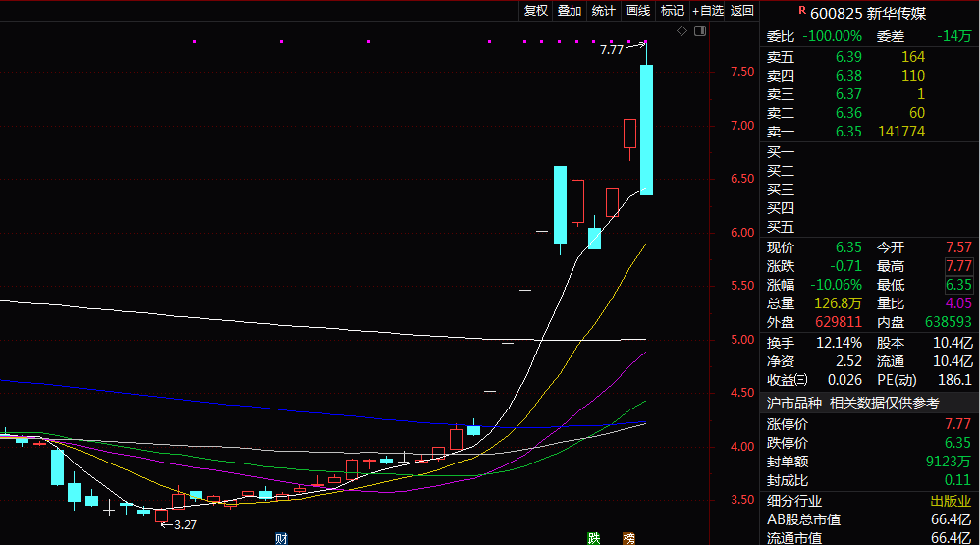Viewport: 980px width, 545px height.
Task: Click the 内盘 value 638593
Action: pos(949,322)
